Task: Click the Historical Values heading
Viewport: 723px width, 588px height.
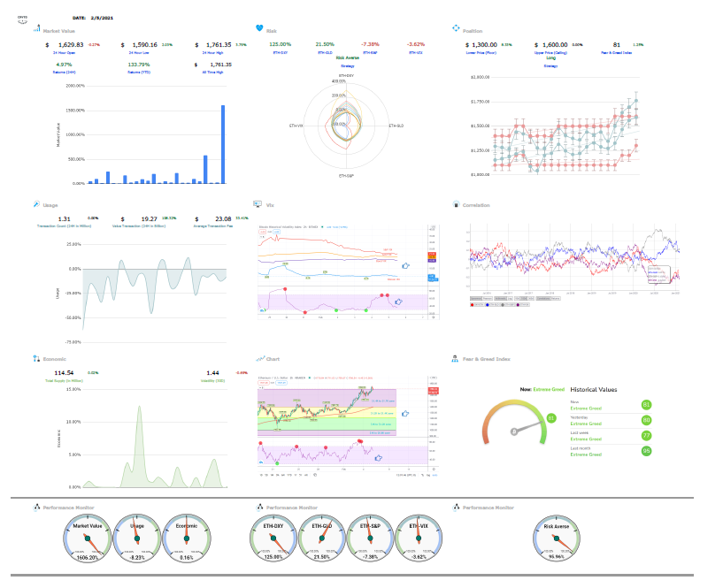Action: click(x=594, y=390)
